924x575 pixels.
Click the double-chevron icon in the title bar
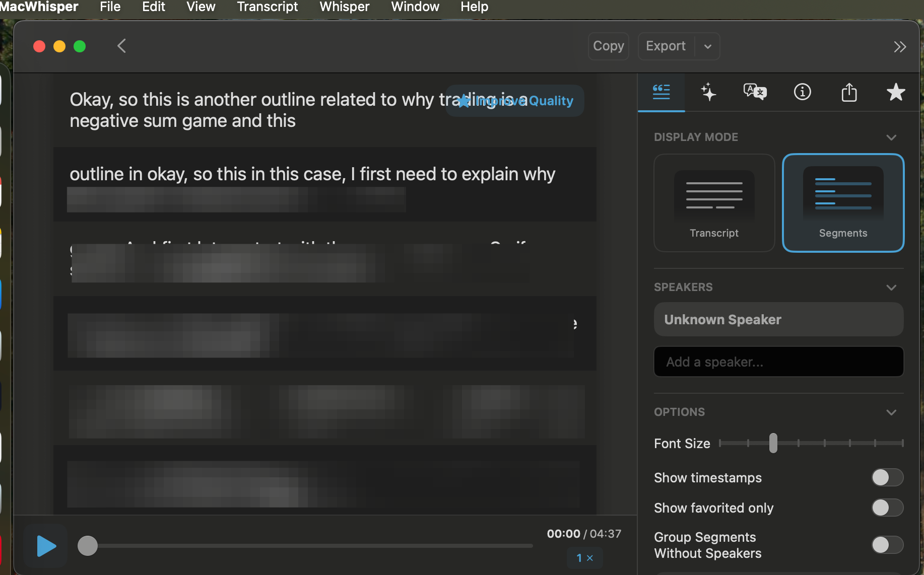point(900,46)
